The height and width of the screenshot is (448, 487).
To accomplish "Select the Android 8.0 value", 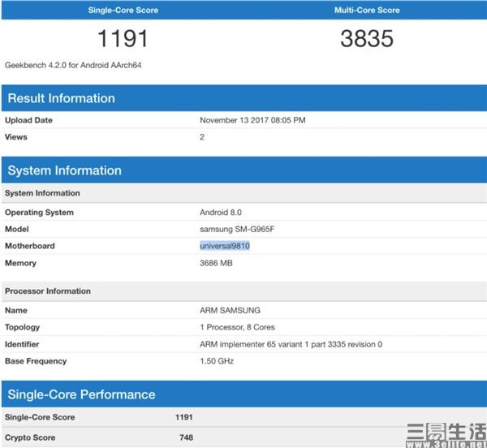I will pos(221,213).
